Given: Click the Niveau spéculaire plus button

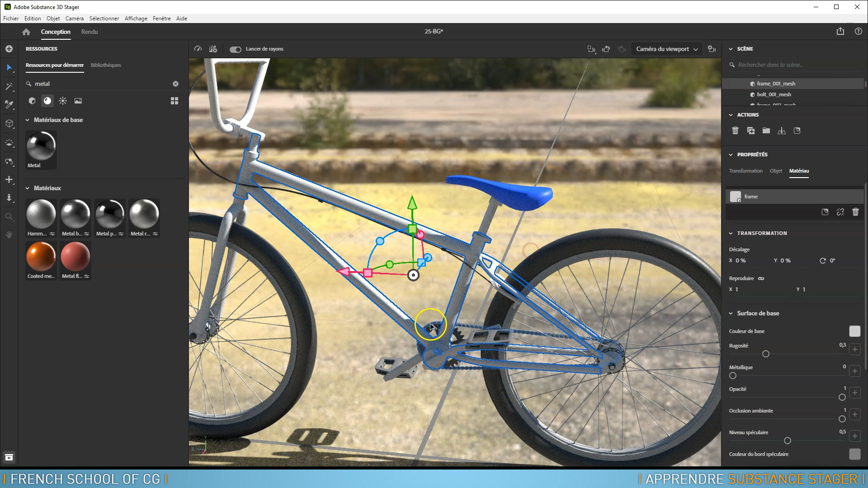Looking at the screenshot, I should click(854, 436).
